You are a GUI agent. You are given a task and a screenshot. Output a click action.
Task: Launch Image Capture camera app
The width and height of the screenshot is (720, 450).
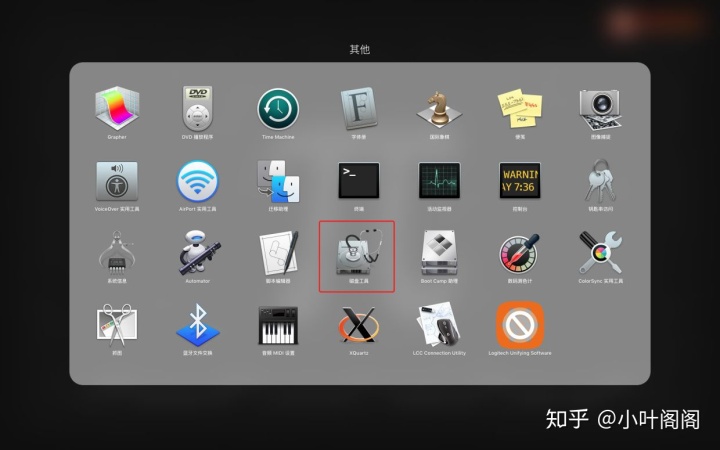tap(600, 108)
